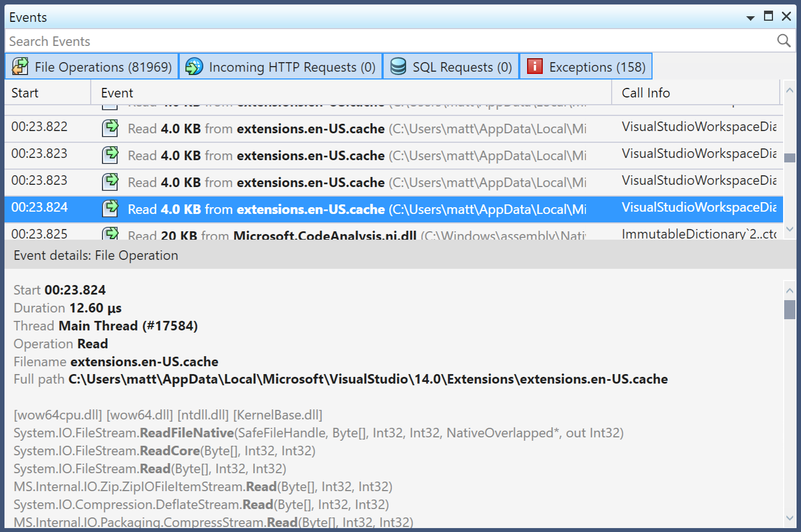This screenshot has width=801, height=532.
Task: Click the event details scroll-up arrow
Action: click(790, 291)
